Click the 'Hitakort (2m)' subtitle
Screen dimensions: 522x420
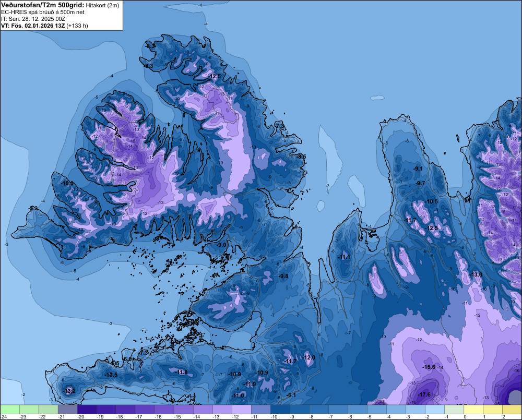click(x=102, y=5)
